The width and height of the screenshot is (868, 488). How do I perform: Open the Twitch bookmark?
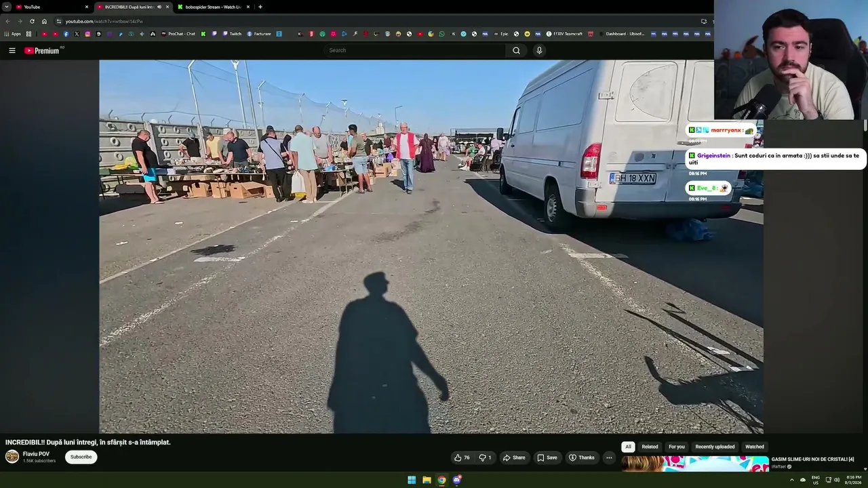coord(232,34)
